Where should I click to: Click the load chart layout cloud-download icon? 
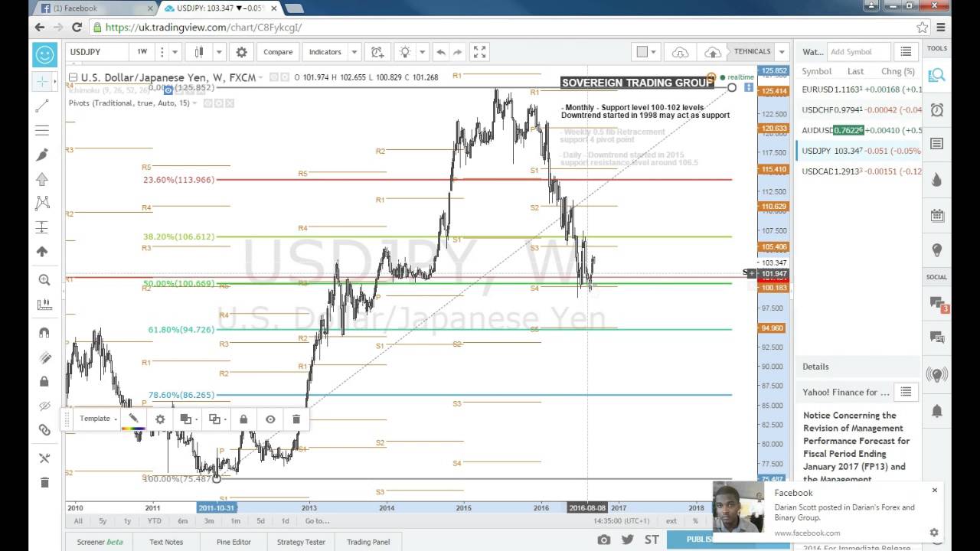click(x=680, y=52)
